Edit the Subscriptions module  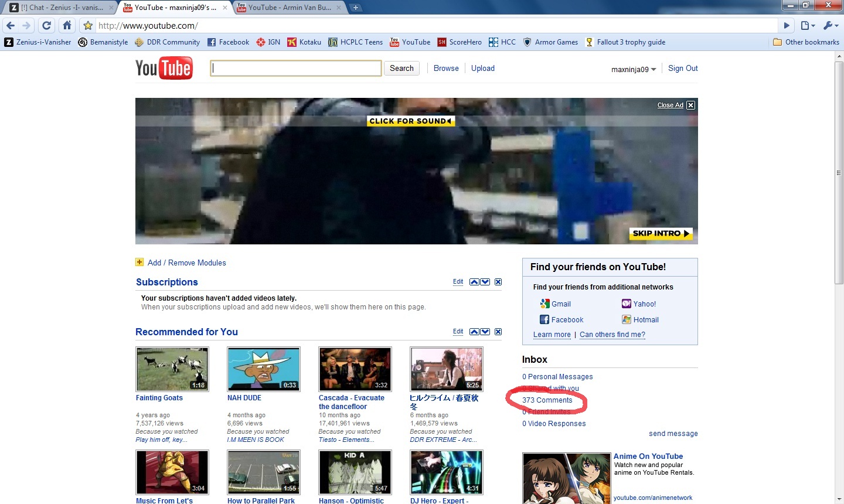coord(458,281)
